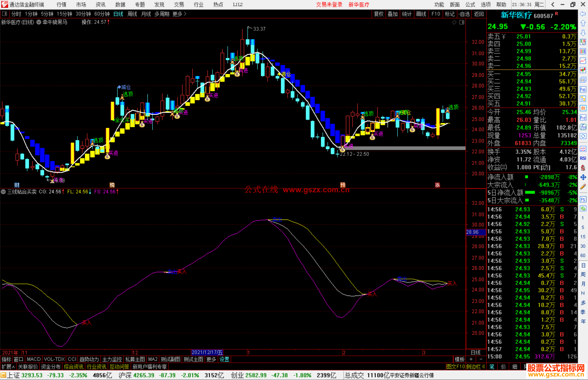Image resolution: width=588 pixels, height=380 pixels.
Task: Click the down arrow next stock icon
Action: pos(583,33)
